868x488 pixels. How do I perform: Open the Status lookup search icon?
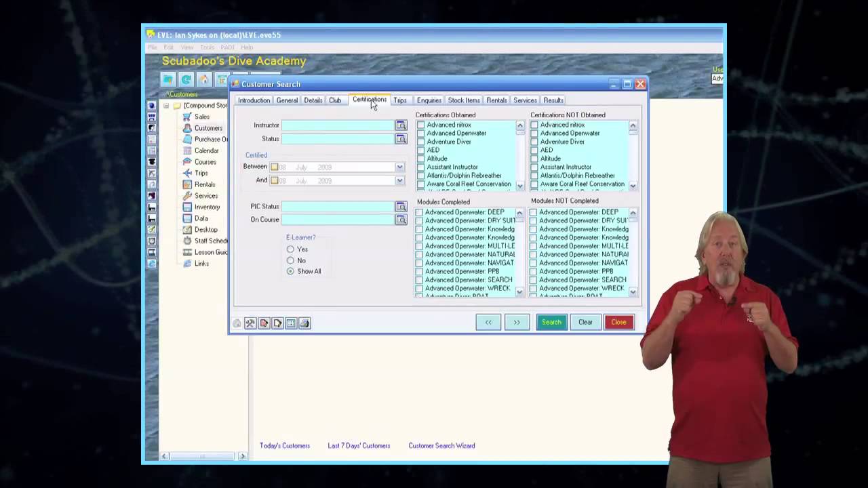(401, 139)
